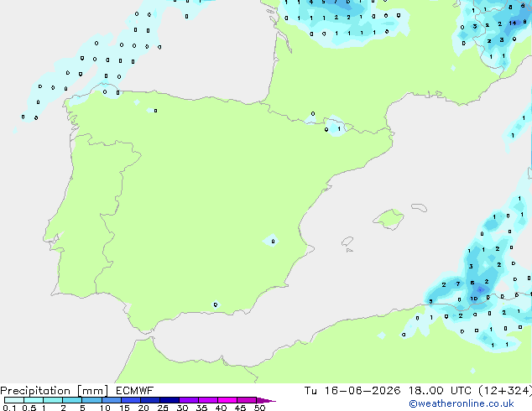This screenshot has width=532, height=411.
Task: Click the '50' legend scale label
Action: click(259, 408)
